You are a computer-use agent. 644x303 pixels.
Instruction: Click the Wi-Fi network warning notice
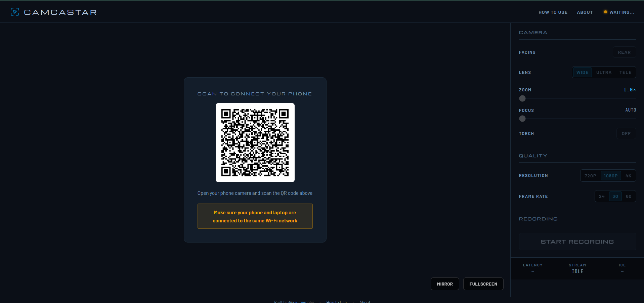coord(255,216)
